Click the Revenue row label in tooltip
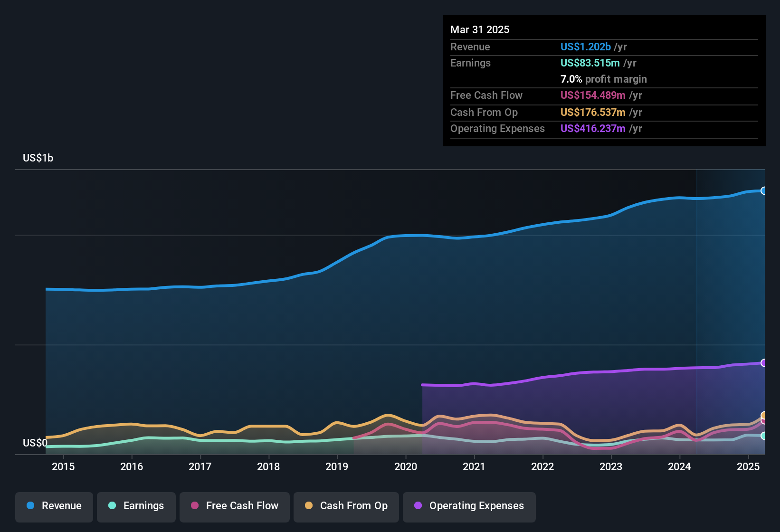The image size is (780, 532). pyautogui.click(x=470, y=47)
